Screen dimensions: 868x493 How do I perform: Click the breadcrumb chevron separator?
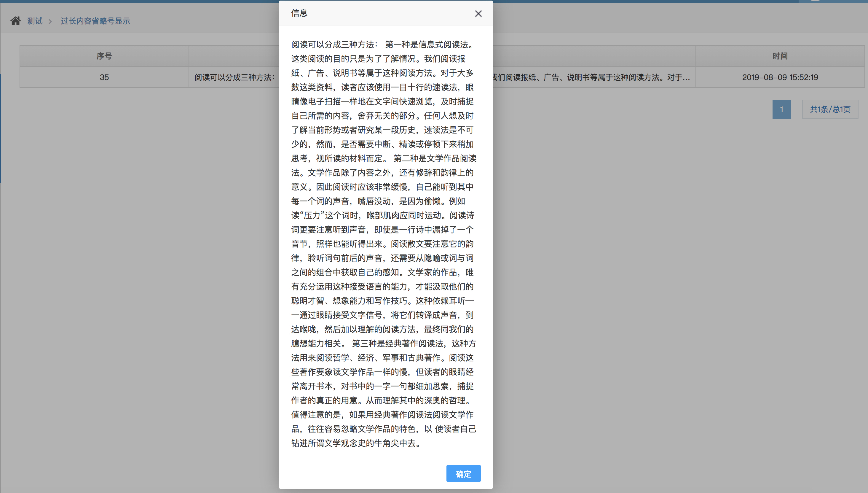coord(50,21)
